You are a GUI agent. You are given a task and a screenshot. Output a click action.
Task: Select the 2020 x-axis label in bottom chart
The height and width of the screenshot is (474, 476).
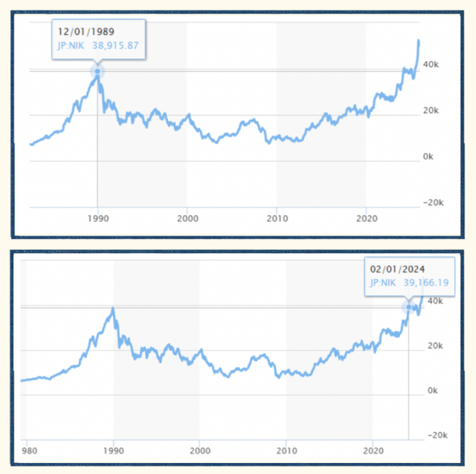pos(373,452)
